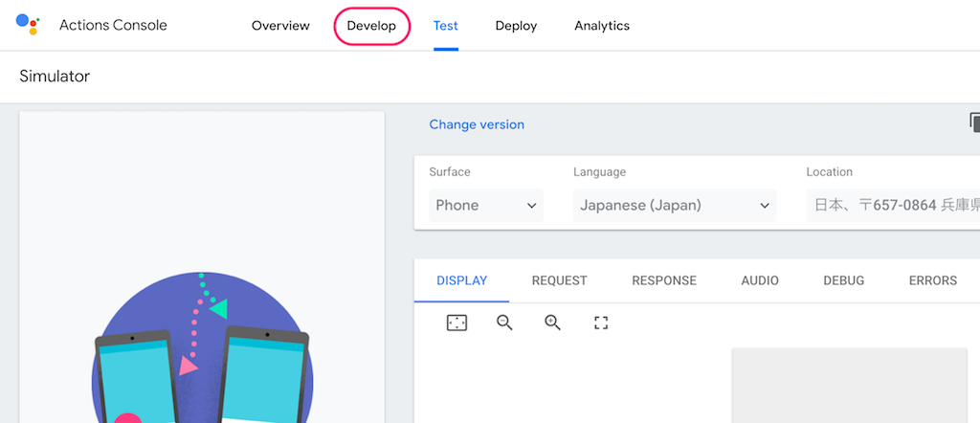Viewport: 980px width, 423px height.
Task: Click the fullscreen display icon
Action: [x=601, y=323]
